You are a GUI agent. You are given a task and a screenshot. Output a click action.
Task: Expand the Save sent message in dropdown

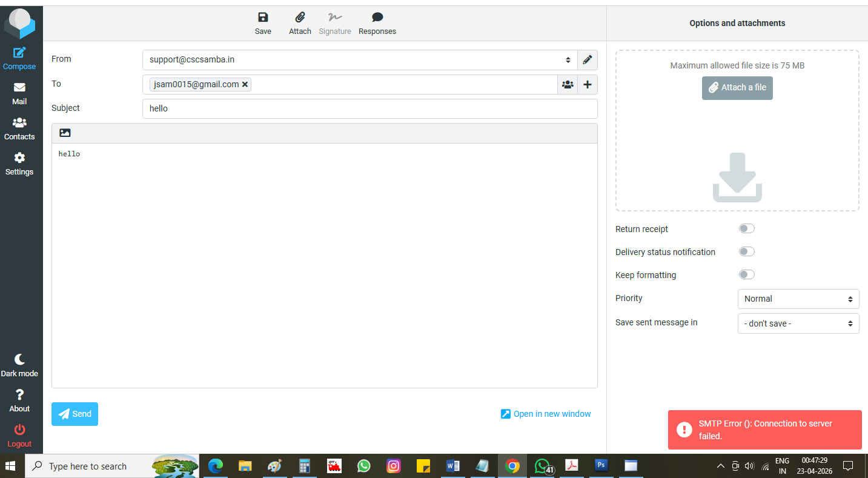[798, 324]
